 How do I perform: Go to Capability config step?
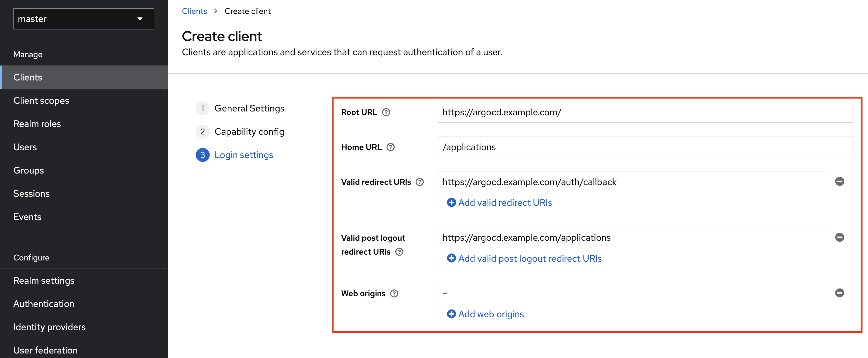[249, 132]
